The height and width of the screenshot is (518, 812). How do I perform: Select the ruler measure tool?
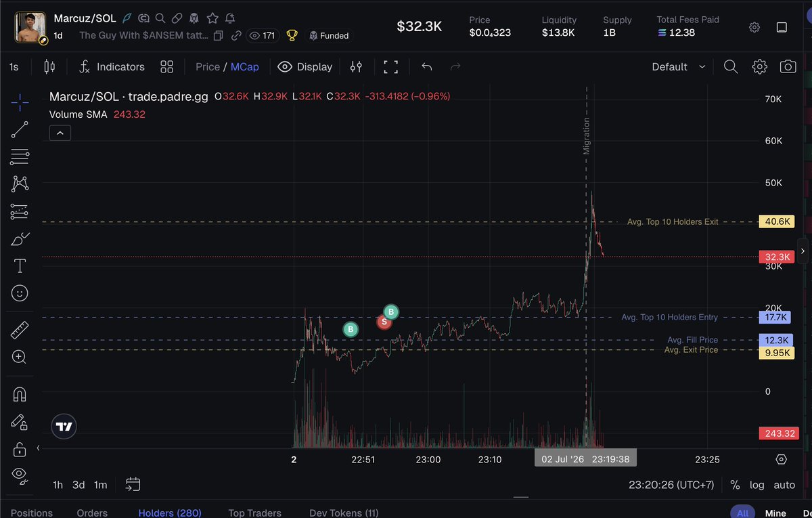tap(20, 330)
